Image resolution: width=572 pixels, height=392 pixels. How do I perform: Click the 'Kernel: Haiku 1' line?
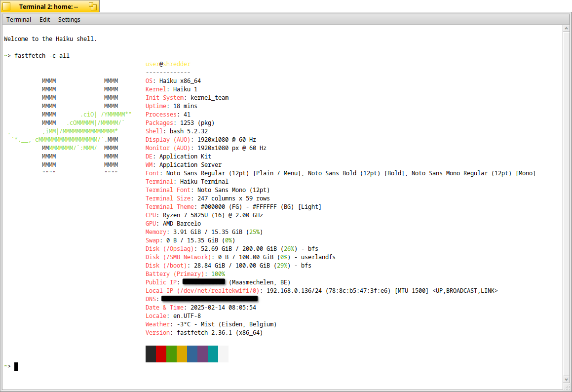[x=171, y=89]
